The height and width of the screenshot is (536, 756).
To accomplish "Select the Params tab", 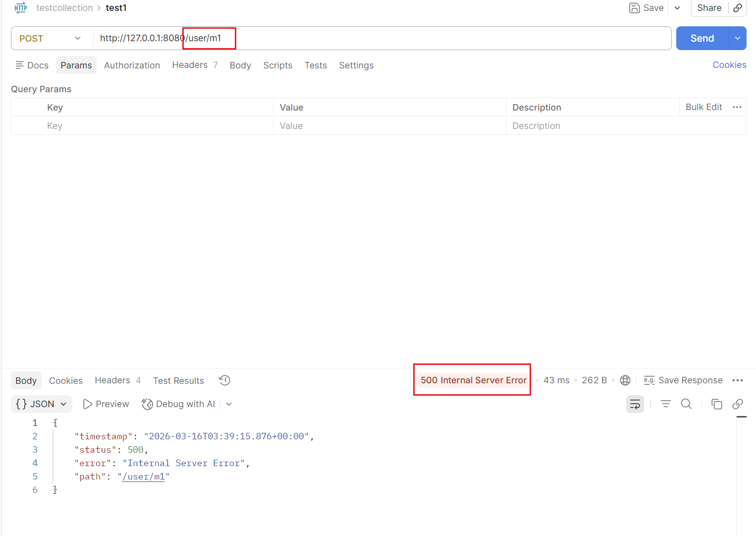I will click(x=76, y=65).
